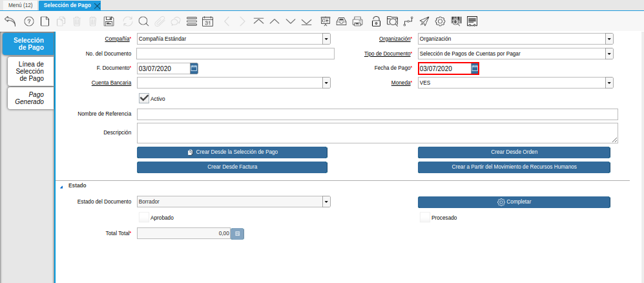Open the Help question mark icon

[x=29, y=21]
